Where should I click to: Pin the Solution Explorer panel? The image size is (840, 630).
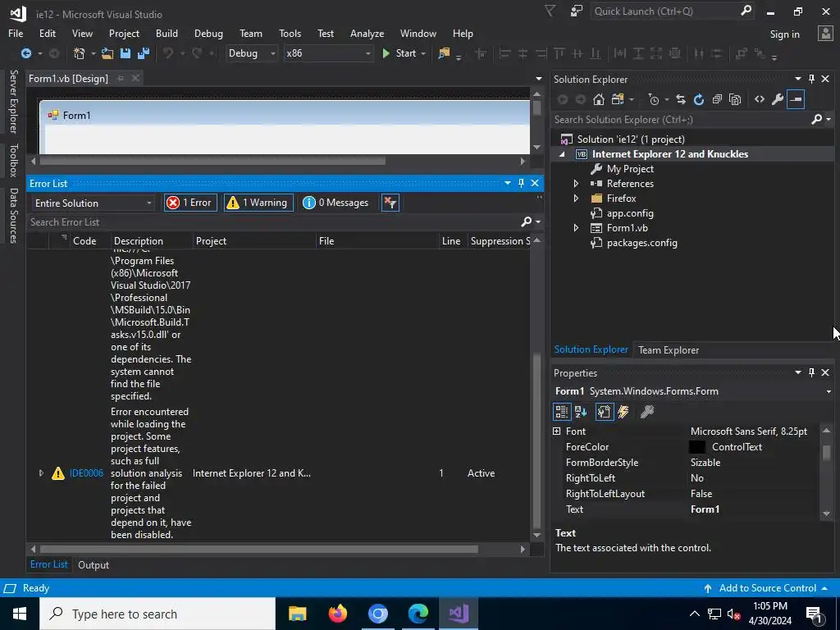pyautogui.click(x=811, y=79)
